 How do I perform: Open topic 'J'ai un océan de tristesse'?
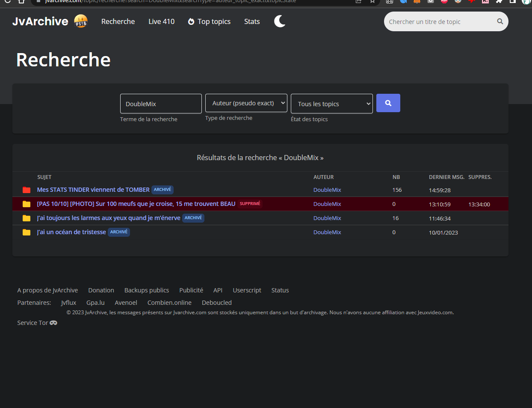pos(71,232)
